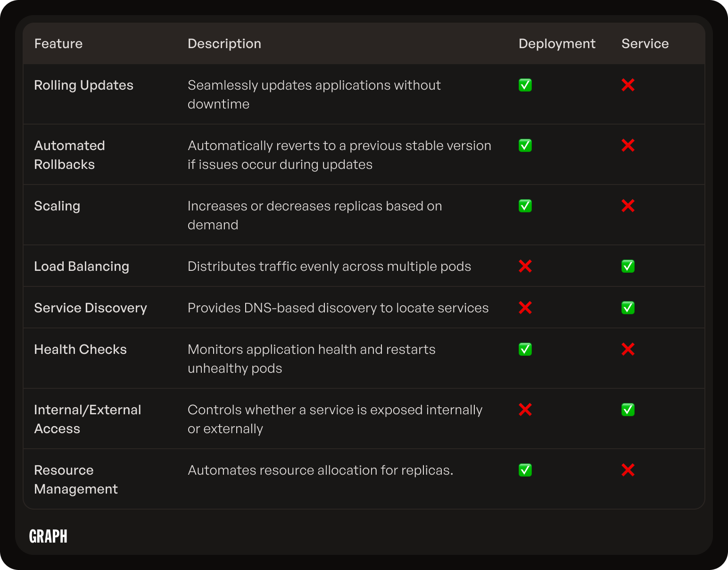The image size is (728, 570).
Task: Select the Deployment checkmark in Automated Rollbacks row
Action: (525, 145)
